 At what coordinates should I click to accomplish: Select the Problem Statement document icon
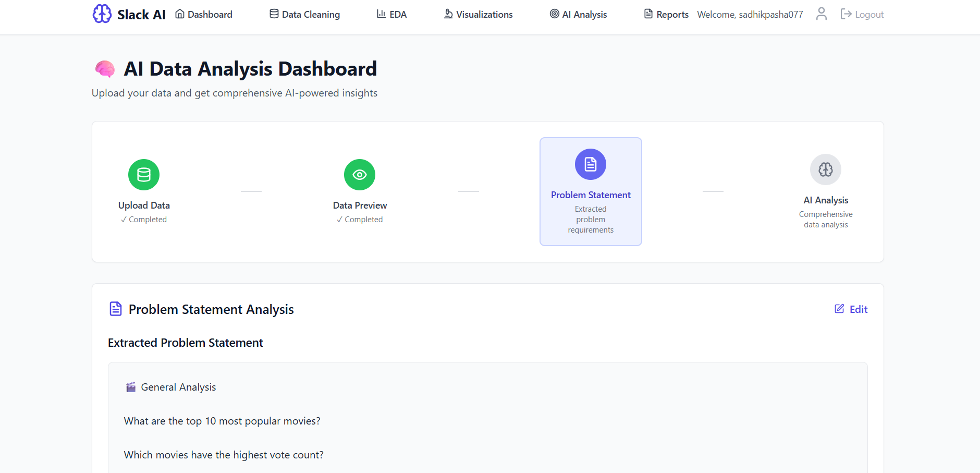coord(591,164)
